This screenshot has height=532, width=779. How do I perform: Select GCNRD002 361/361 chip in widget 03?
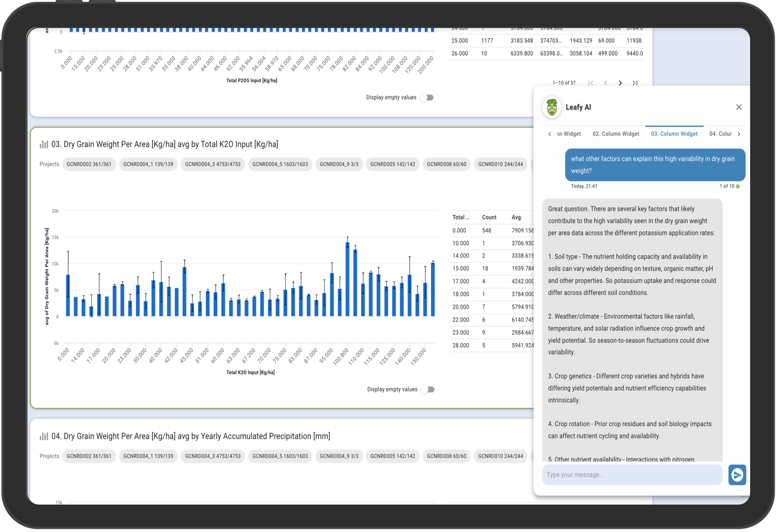(x=89, y=165)
